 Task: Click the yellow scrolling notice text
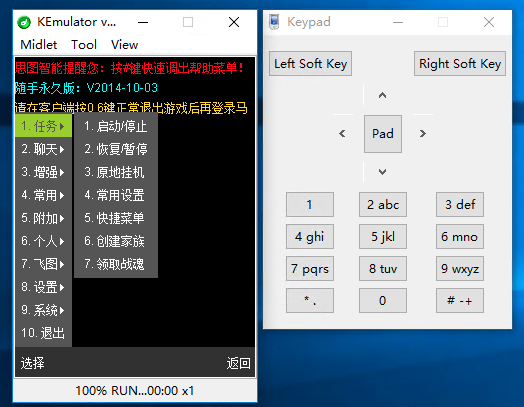pyautogui.click(x=131, y=108)
